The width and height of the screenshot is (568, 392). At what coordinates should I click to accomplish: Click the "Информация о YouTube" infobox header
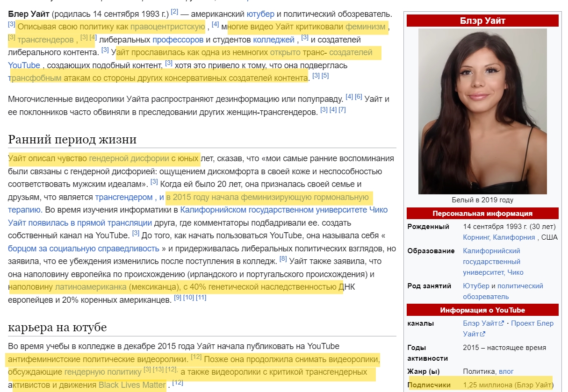click(x=482, y=310)
